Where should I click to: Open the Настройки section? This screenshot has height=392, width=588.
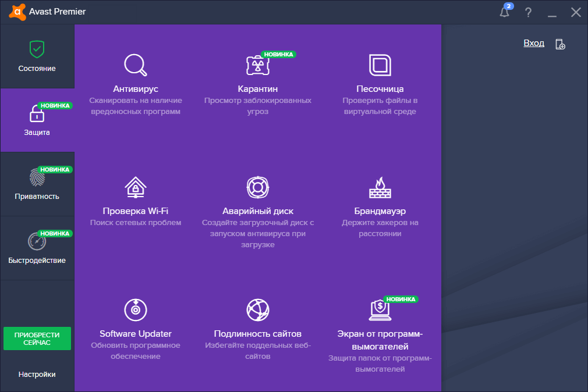(x=37, y=374)
